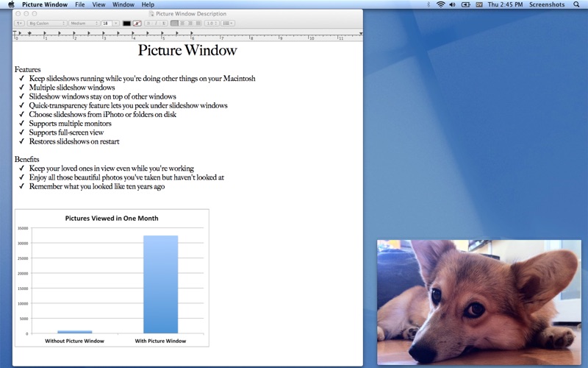Image resolution: width=588 pixels, height=368 pixels.
Task: Click 'Restores slideshows on restart' line
Action: [x=74, y=141]
